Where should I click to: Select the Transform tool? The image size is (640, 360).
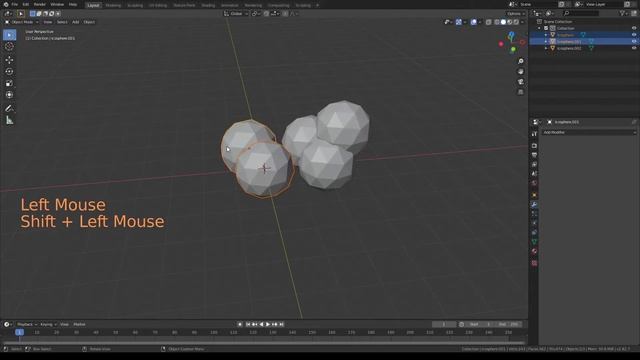pyautogui.click(x=9, y=95)
